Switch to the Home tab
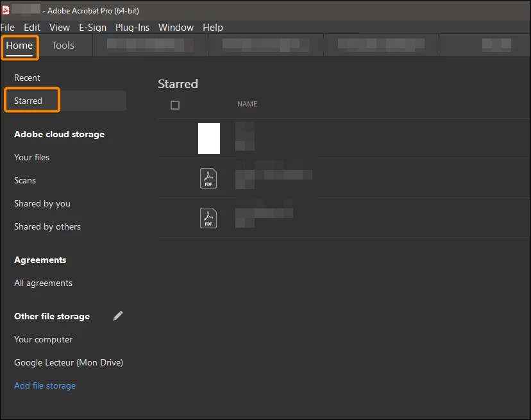 coord(19,46)
